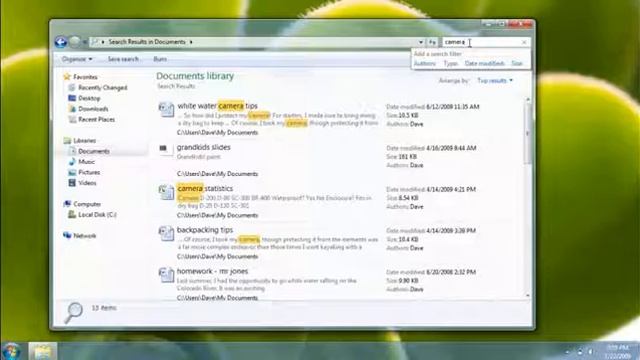Open Recent Places in Favorites
This screenshot has height=360, width=640.
[x=96, y=119]
